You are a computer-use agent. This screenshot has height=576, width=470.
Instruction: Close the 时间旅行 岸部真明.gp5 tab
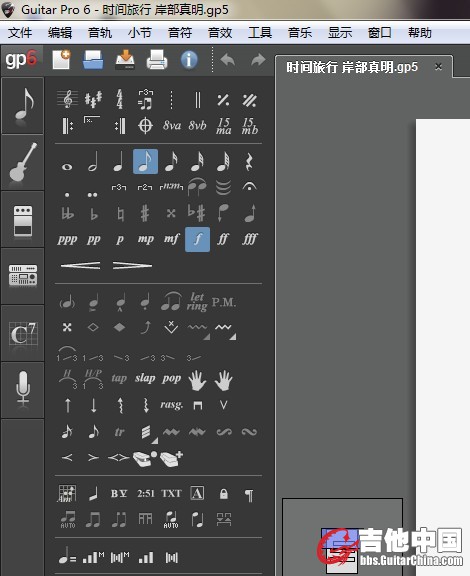438,67
